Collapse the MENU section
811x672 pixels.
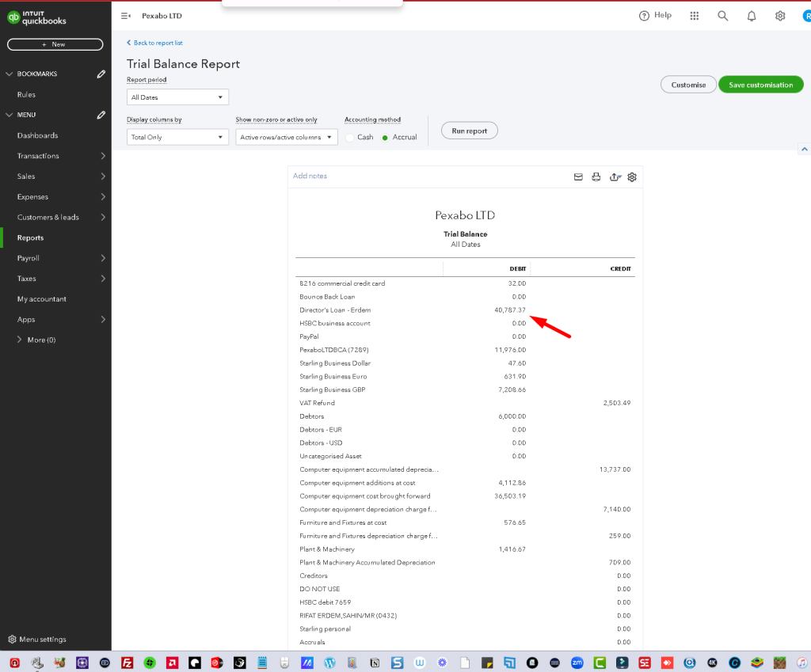[x=9, y=115]
